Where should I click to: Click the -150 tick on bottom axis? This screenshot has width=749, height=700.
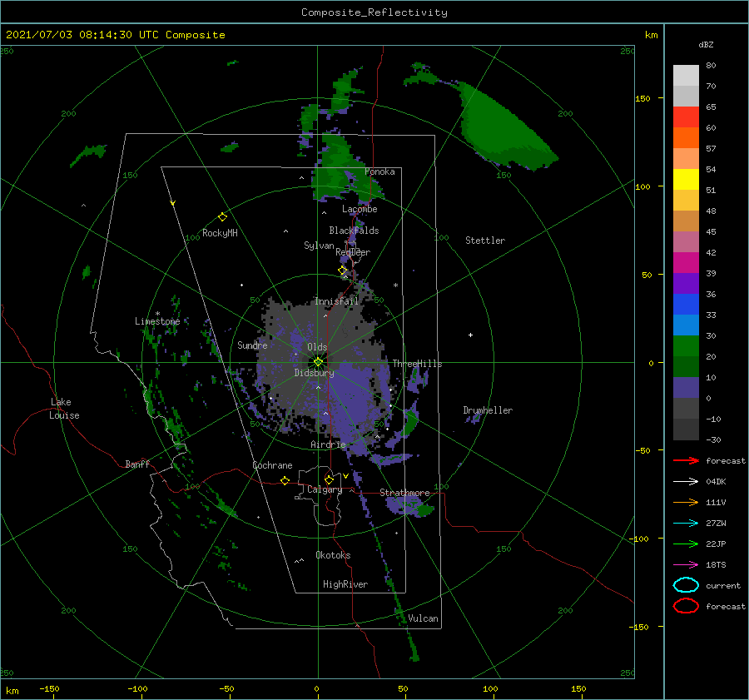click(x=49, y=688)
